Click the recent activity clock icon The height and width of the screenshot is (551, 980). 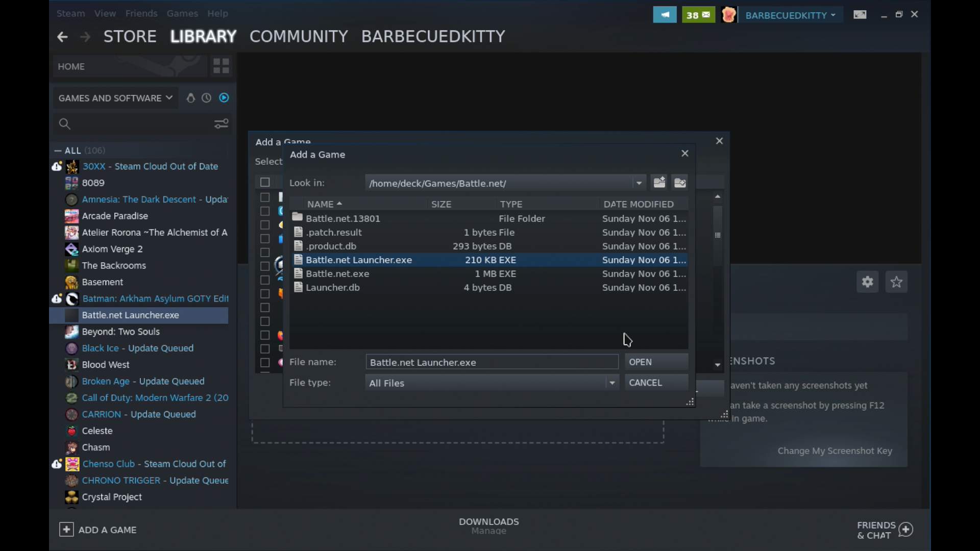206,98
